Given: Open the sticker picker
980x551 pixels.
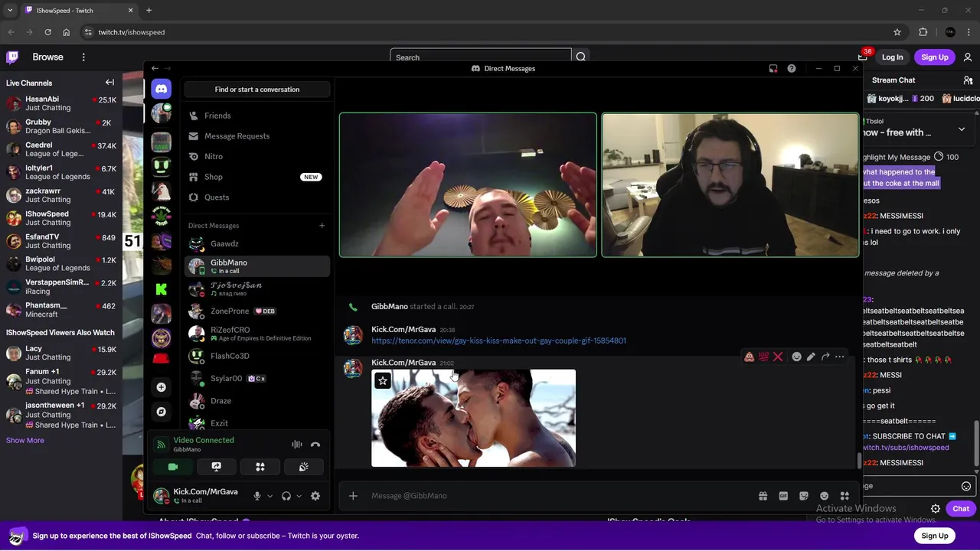Looking at the screenshot, I should 804,496.
